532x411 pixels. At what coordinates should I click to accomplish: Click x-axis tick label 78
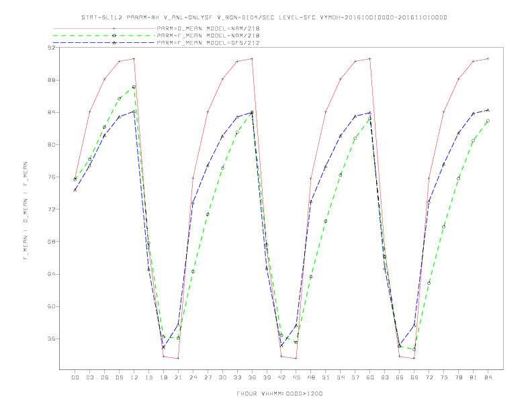pyautogui.click(x=458, y=377)
